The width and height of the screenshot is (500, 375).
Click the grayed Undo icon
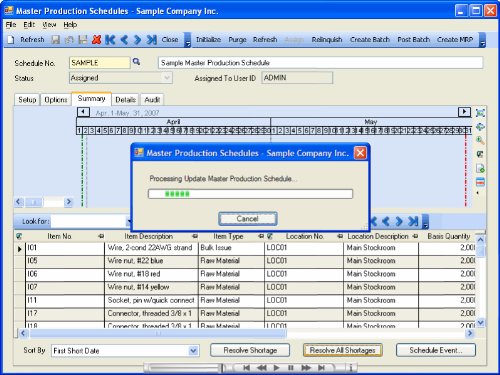click(x=69, y=40)
